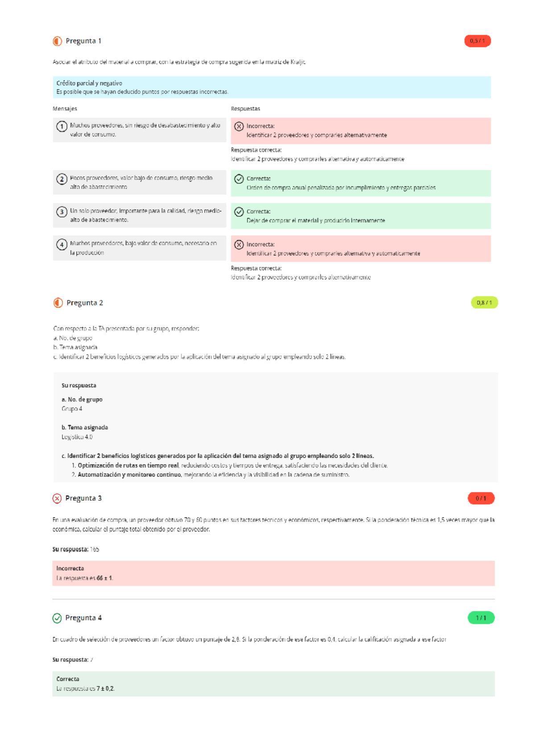Click the partial-credit icon beside Pregunta 2
Screen dimensions: 535x756
58,303
